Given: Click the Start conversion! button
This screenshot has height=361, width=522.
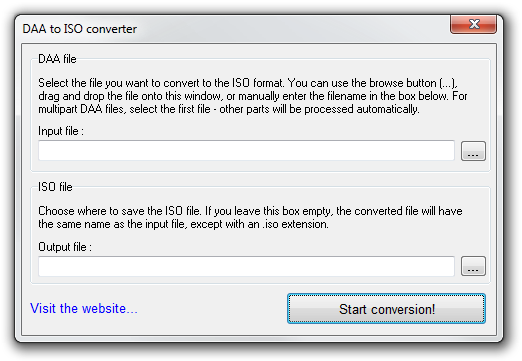Looking at the screenshot, I should (386, 309).
